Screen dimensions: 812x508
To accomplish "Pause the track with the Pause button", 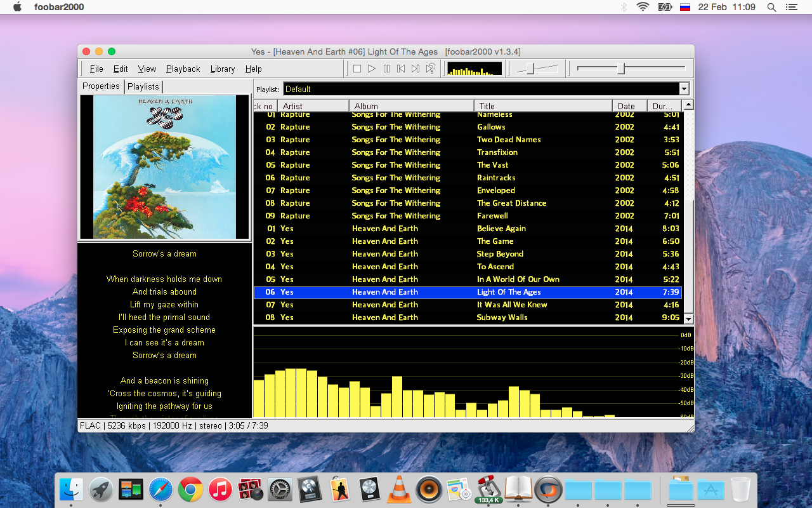I will [386, 69].
